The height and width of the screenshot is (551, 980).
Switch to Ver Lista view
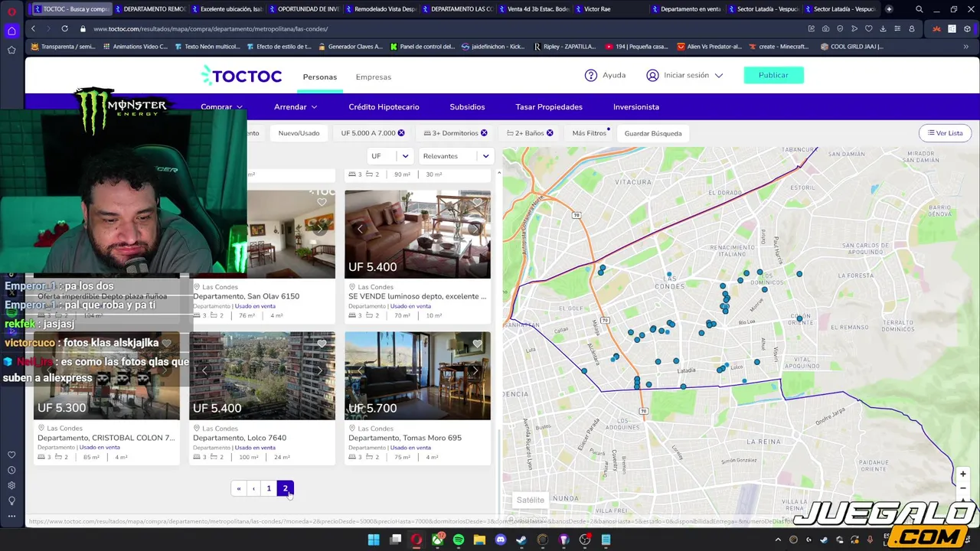click(x=945, y=133)
